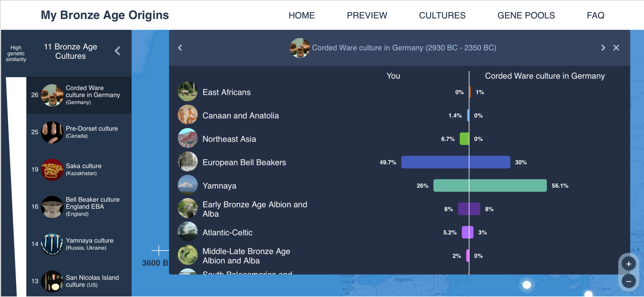Click the Yamnaya gene pool mountain icon
The height and width of the screenshot is (297, 644).
[188, 186]
